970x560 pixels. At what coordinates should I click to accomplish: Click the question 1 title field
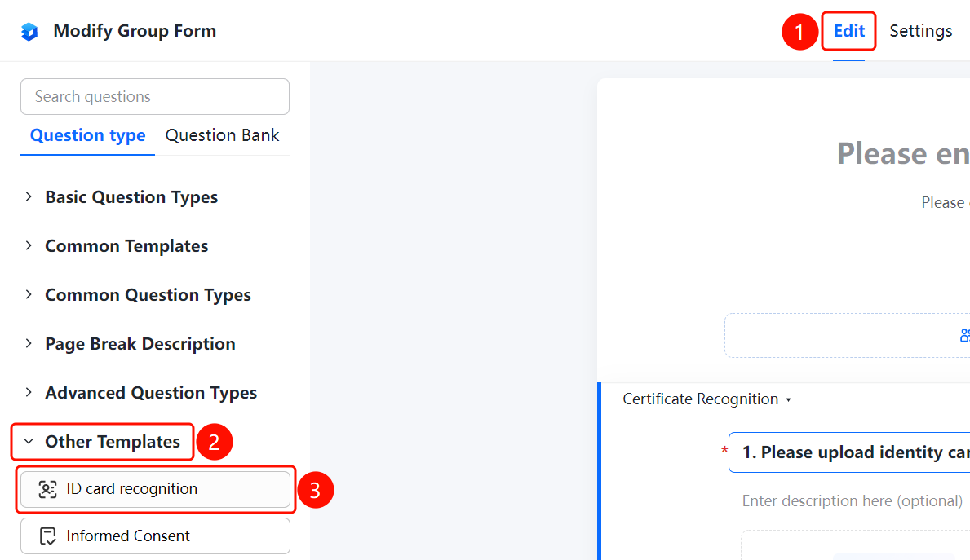coord(849,452)
